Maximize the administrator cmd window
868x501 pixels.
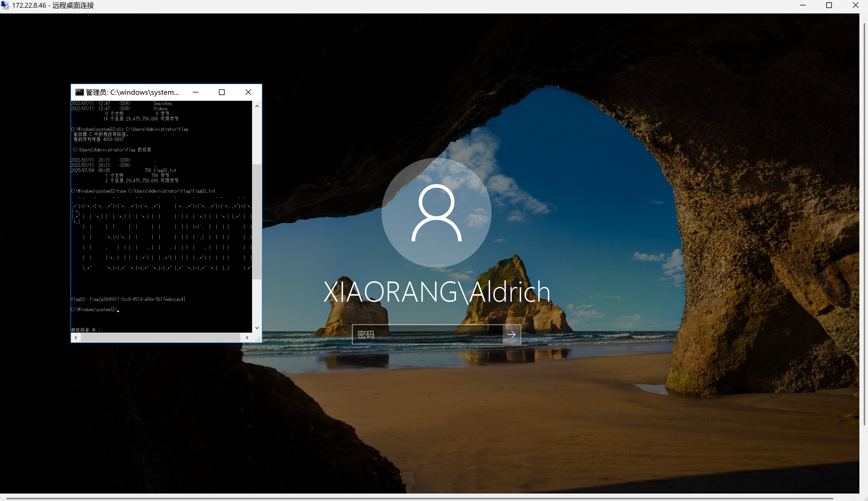click(x=222, y=92)
